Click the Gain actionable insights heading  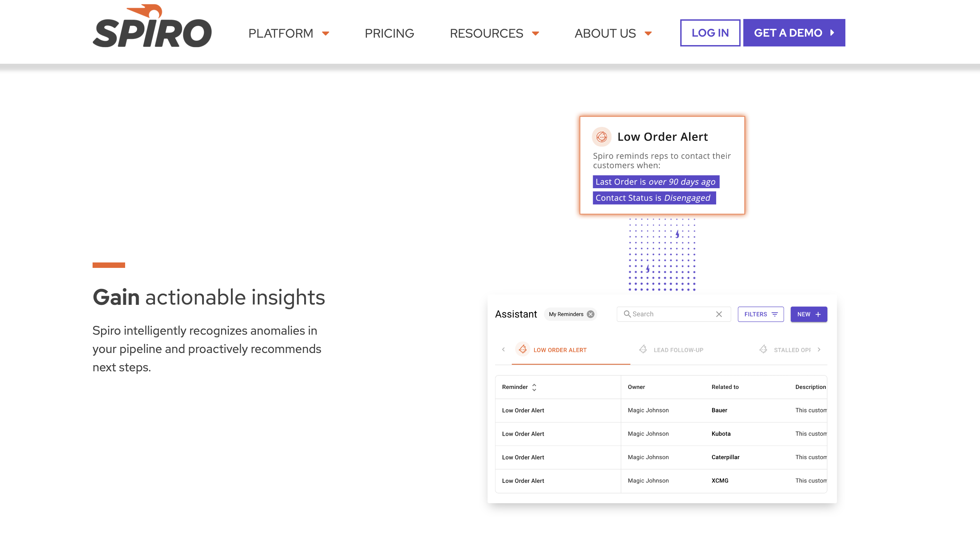coord(209,297)
